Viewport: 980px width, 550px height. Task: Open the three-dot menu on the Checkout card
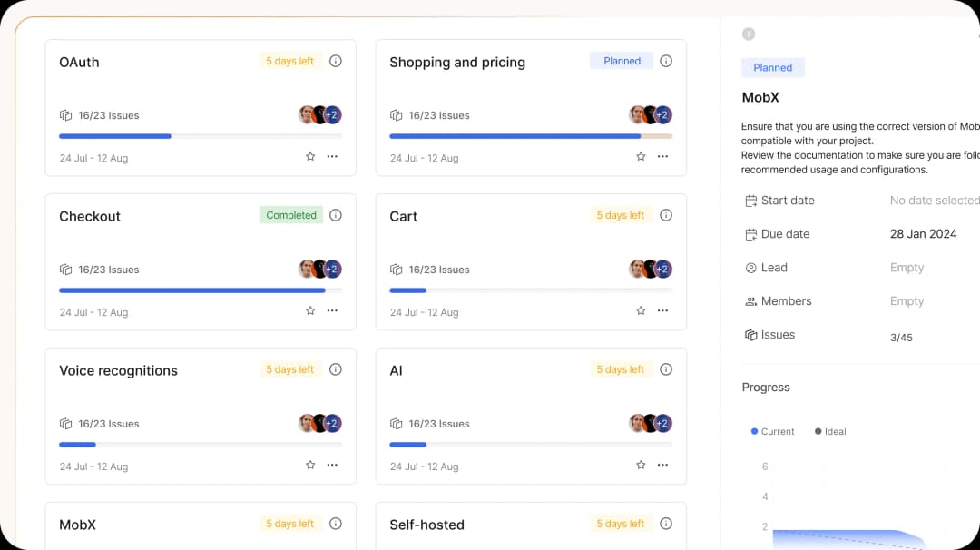point(332,310)
